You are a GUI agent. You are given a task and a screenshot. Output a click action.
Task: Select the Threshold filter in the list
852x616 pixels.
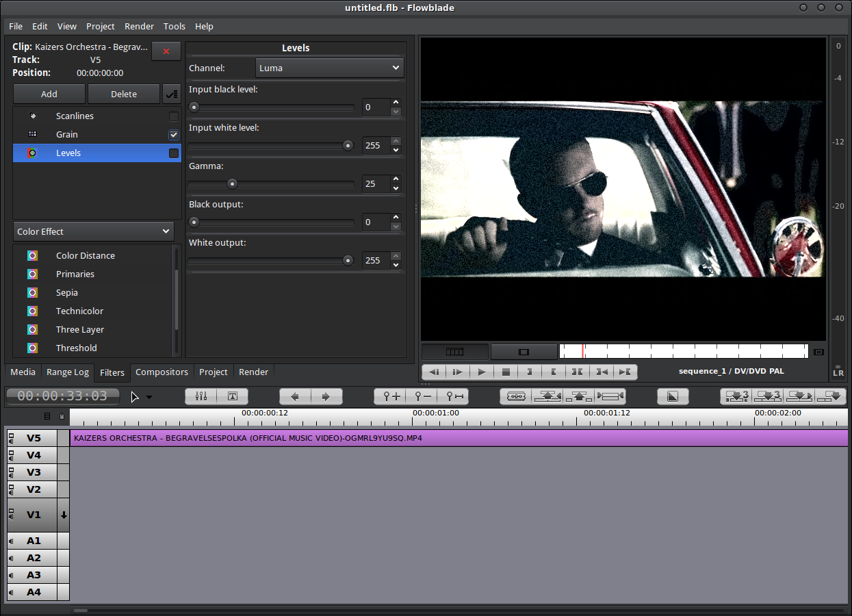click(x=92, y=348)
